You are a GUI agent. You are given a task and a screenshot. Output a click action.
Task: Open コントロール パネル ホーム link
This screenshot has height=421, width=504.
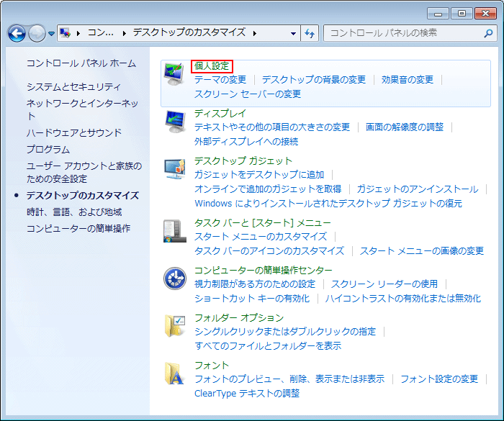[x=81, y=63]
